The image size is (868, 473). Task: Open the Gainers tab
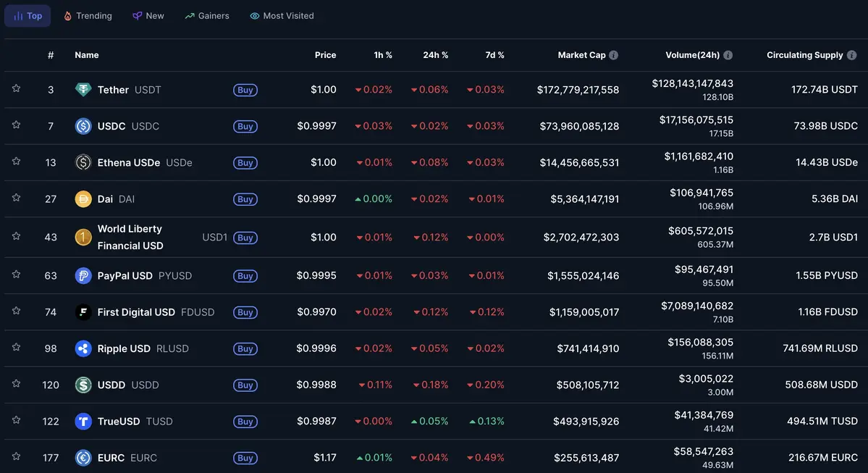(x=207, y=15)
